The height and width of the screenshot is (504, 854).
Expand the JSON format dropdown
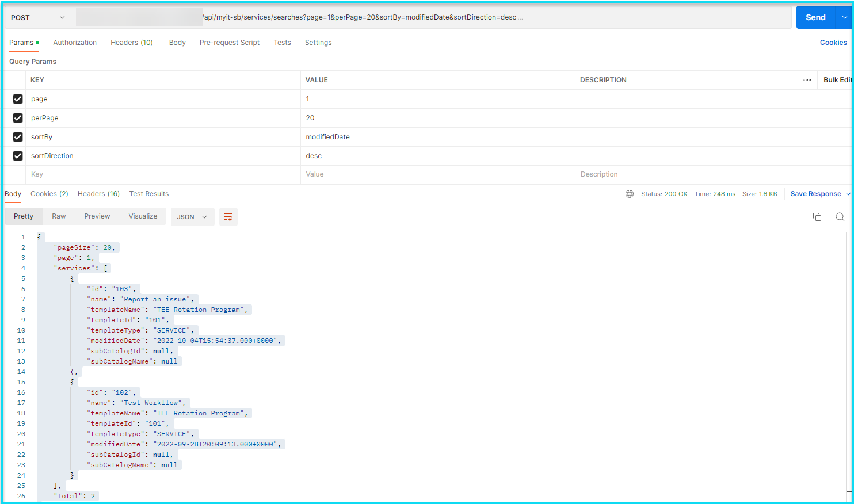[192, 217]
